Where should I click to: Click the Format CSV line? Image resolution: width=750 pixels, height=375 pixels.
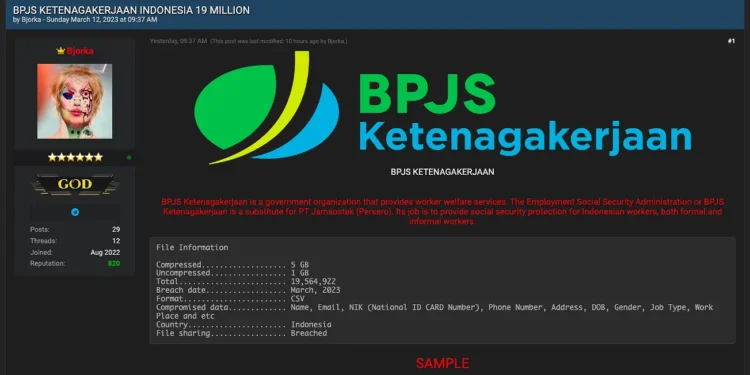pyautogui.click(x=230, y=299)
